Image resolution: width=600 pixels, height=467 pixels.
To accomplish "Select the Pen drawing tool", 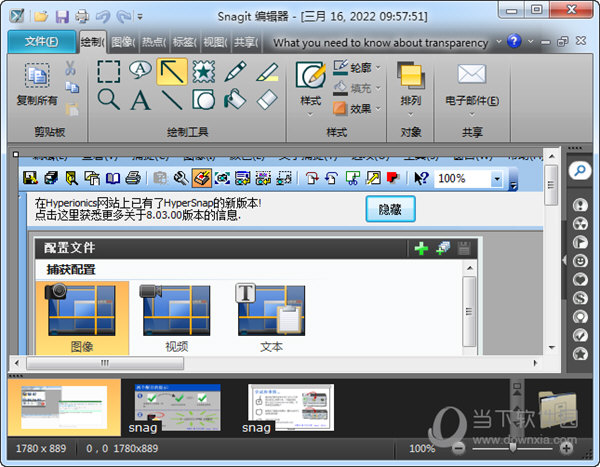I will pyautogui.click(x=235, y=72).
